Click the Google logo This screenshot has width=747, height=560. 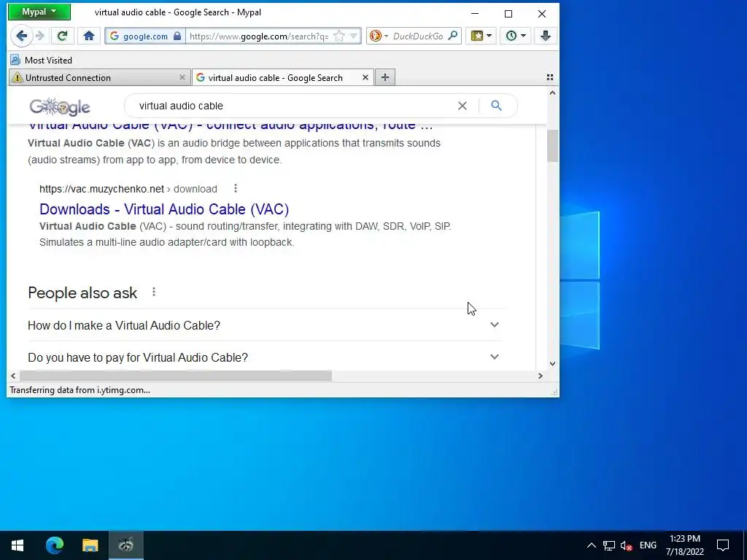(60, 106)
